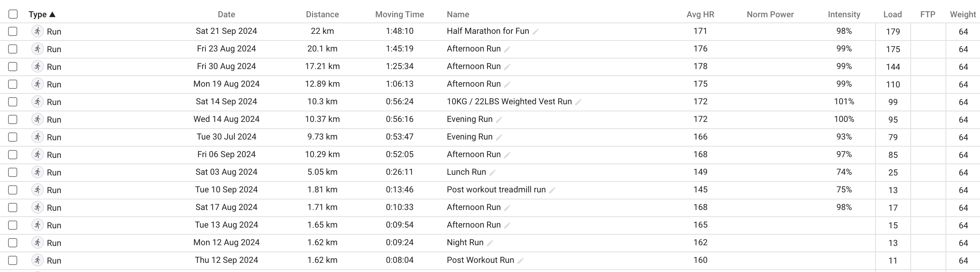Sort by the Avg HR column header
This screenshot has height=272, width=980.
[700, 14]
